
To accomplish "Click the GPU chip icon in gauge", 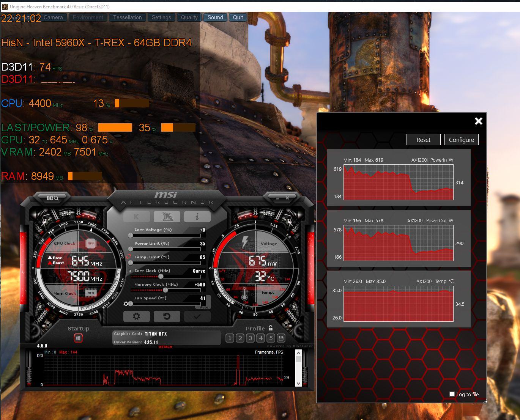I will coord(91,243).
